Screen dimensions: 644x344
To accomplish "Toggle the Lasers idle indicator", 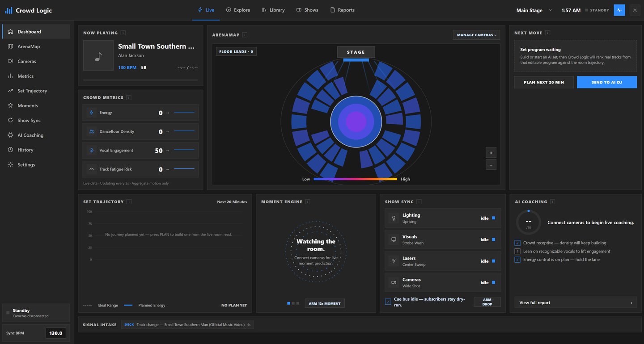I will coord(494,261).
